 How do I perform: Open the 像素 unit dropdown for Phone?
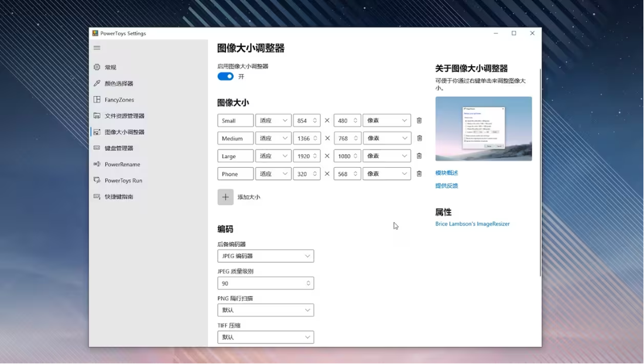click(x=387, y=174)
